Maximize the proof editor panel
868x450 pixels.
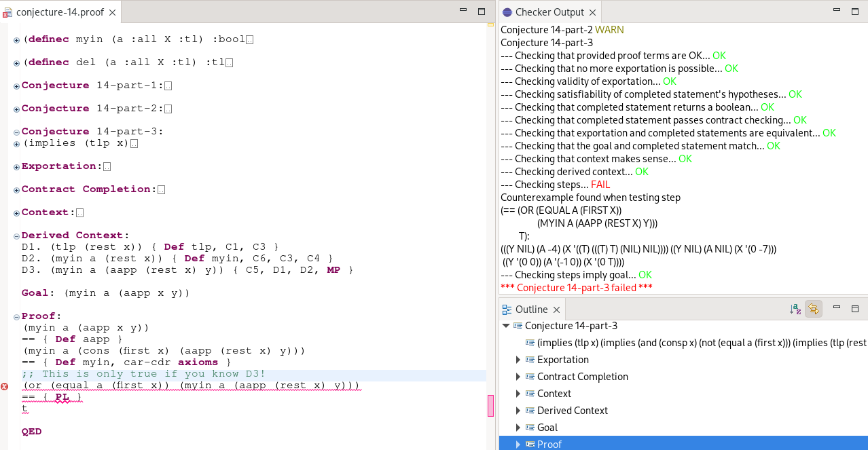click(482, 12)
